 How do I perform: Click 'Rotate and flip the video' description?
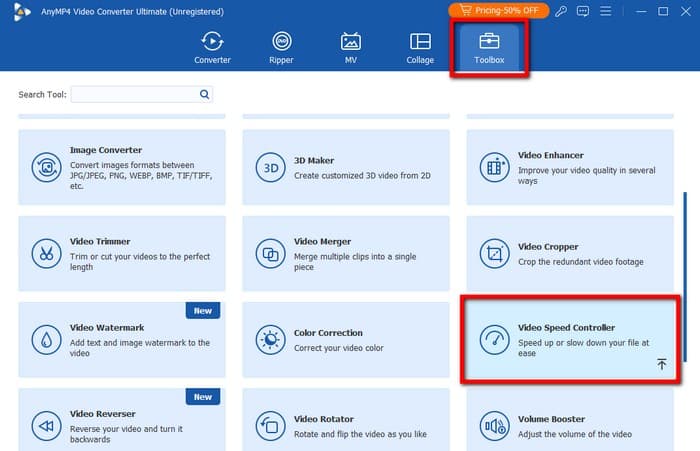point(360,434)
